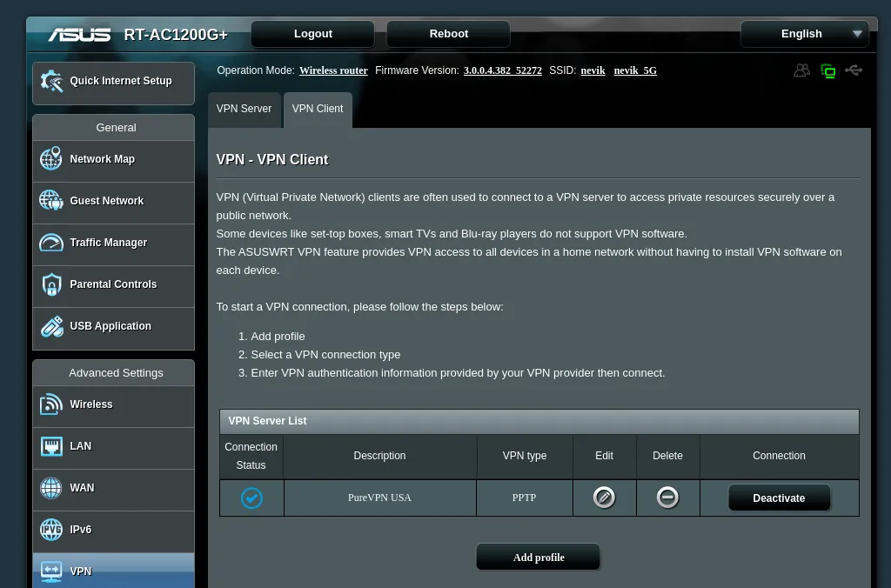Deactivate the PureVPN USA connection
Image resolution: width=891 pixels, height=588 pixels.
(779, 498)
